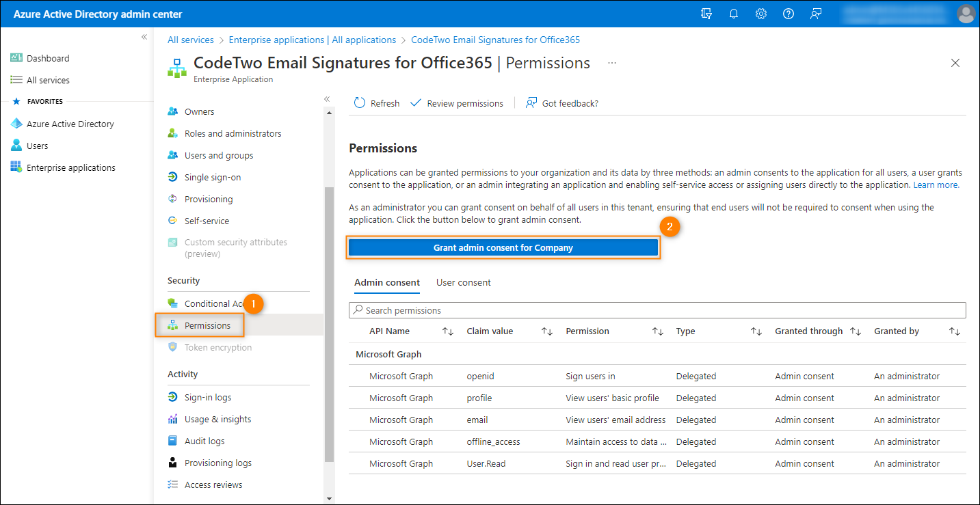Click the resource menu scrollbar thumb
The image size is (980, 505).
(329, 323)
